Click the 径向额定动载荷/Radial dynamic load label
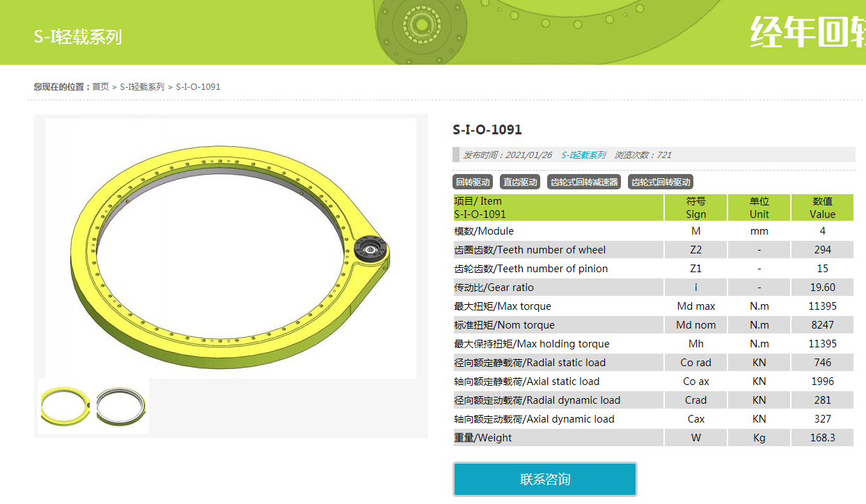 (537, 400)
